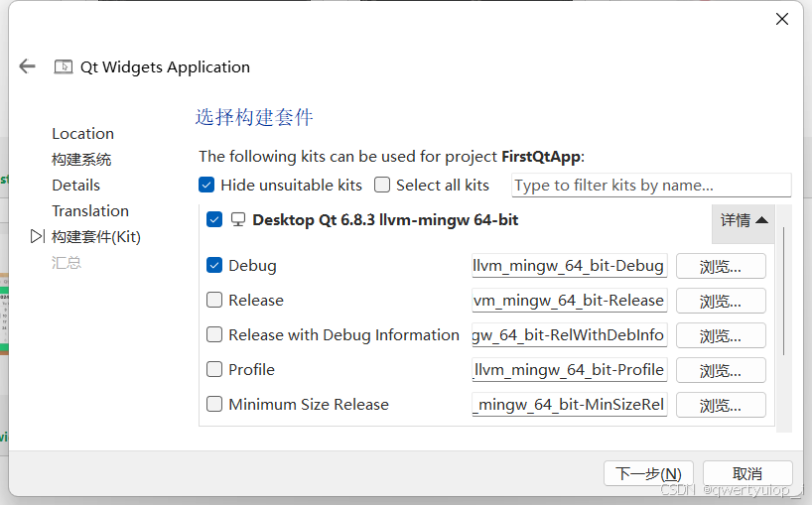Click the Desktop Qt 6.8.3 llvm-mingw 64-bit label

385,220
